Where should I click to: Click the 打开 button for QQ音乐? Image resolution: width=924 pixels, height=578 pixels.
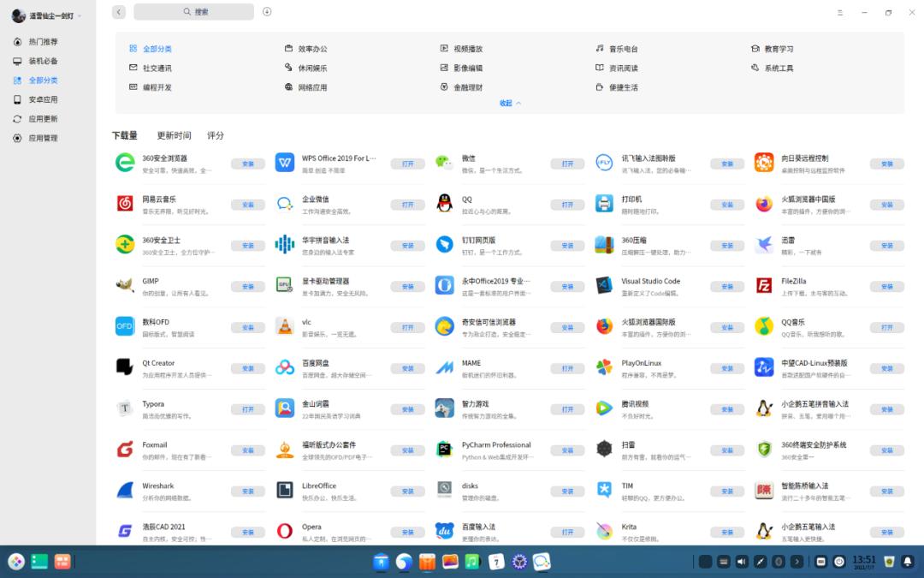887,327
